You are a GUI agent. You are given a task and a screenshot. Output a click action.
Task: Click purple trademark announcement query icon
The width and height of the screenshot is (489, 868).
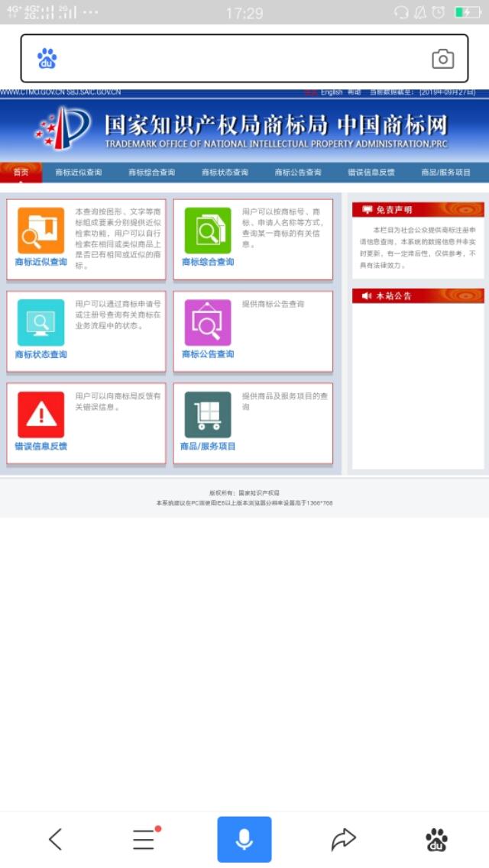208,323
